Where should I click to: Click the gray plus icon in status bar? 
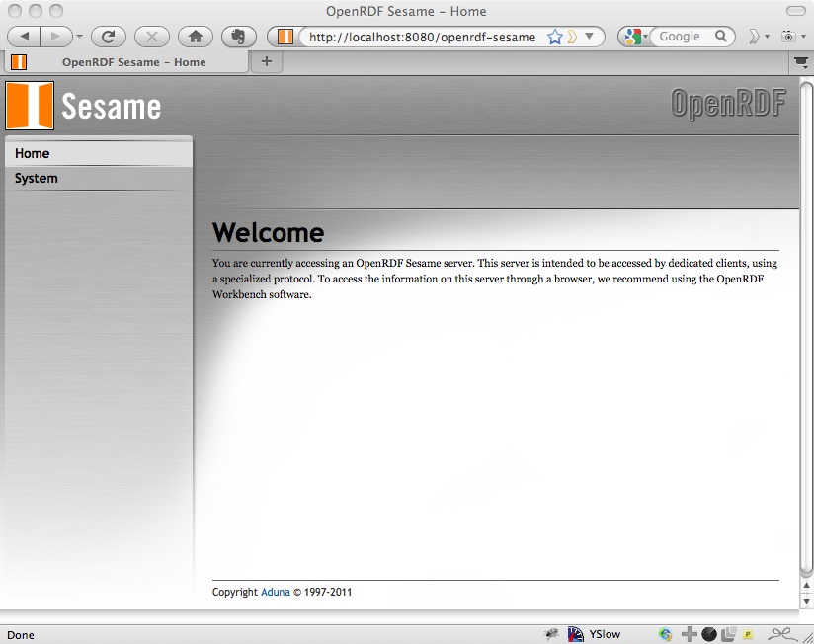(689, 634)
